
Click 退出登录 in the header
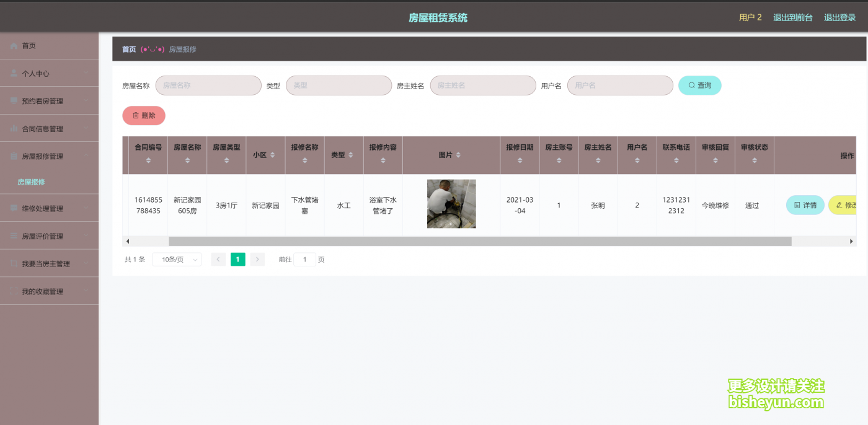(839, 17)
